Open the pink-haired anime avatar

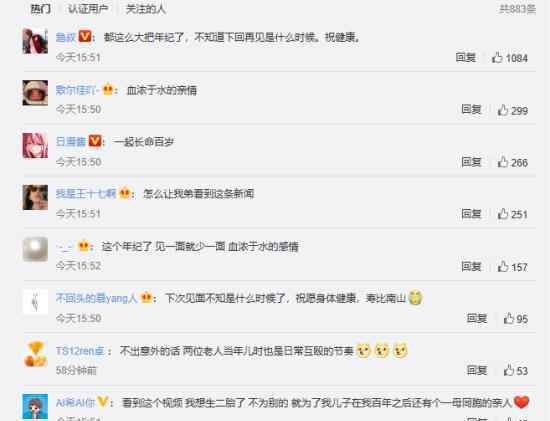[x=35, y=145]
